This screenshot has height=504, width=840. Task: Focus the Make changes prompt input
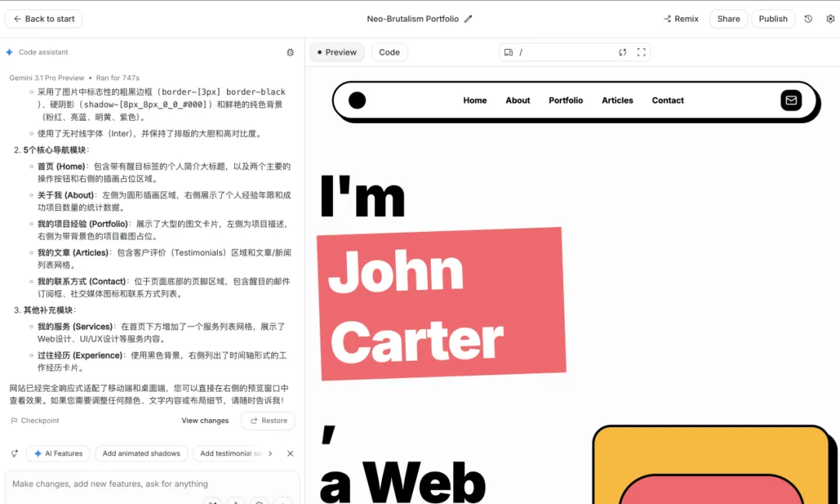(152, 484)
